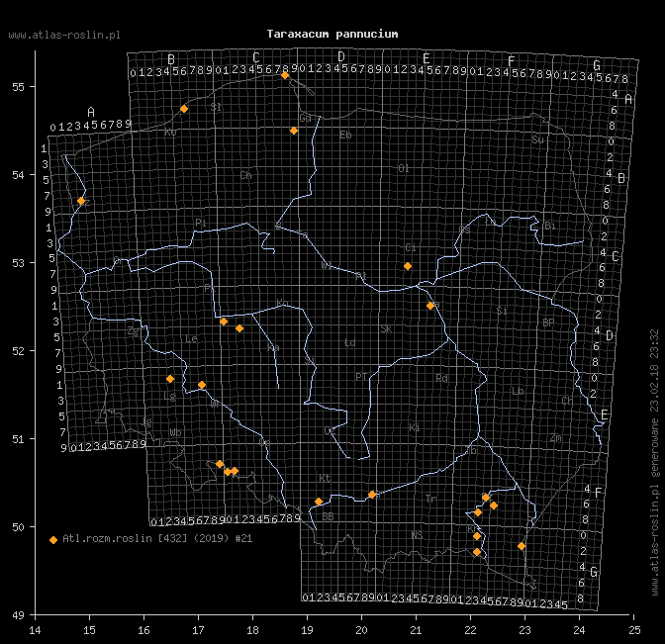Click the 49 latitude axis label
The width and height of the screenshot is (665, 644).
18,615
